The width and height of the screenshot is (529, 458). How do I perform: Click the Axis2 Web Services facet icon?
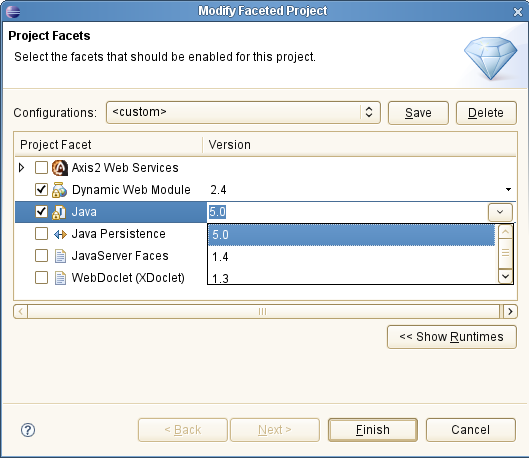pos(60,168)
